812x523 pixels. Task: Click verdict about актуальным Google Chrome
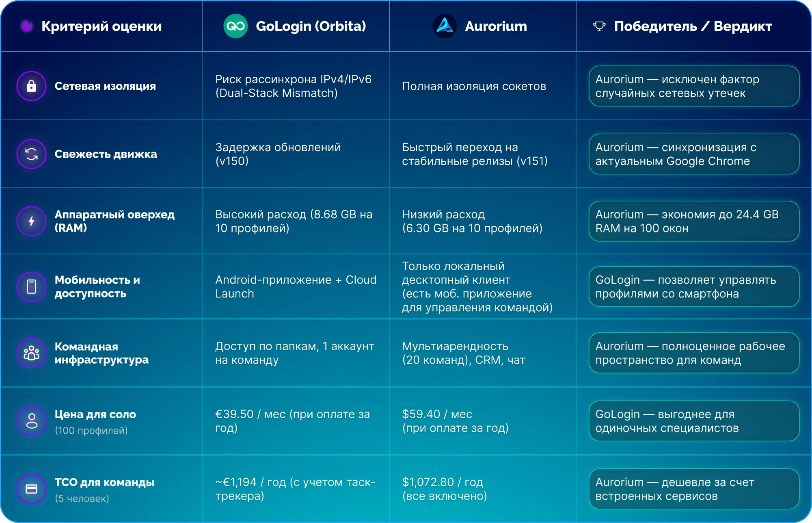coord(694,154)
